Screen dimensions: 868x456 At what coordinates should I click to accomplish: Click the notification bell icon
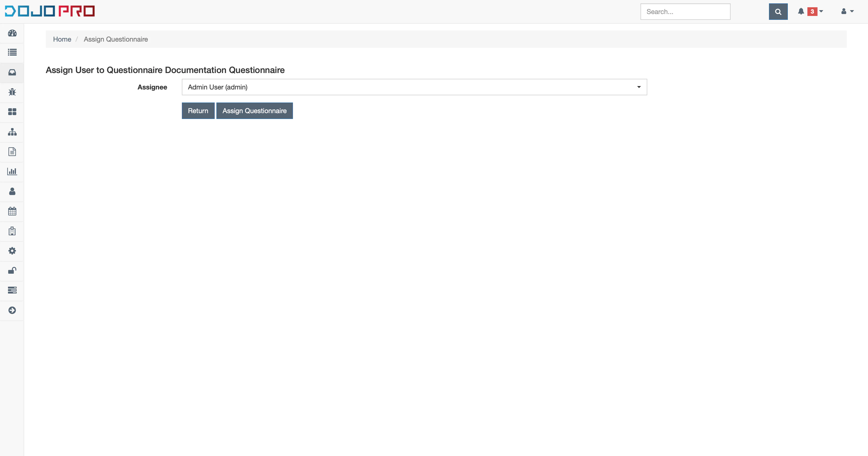(x=801, y=11)
